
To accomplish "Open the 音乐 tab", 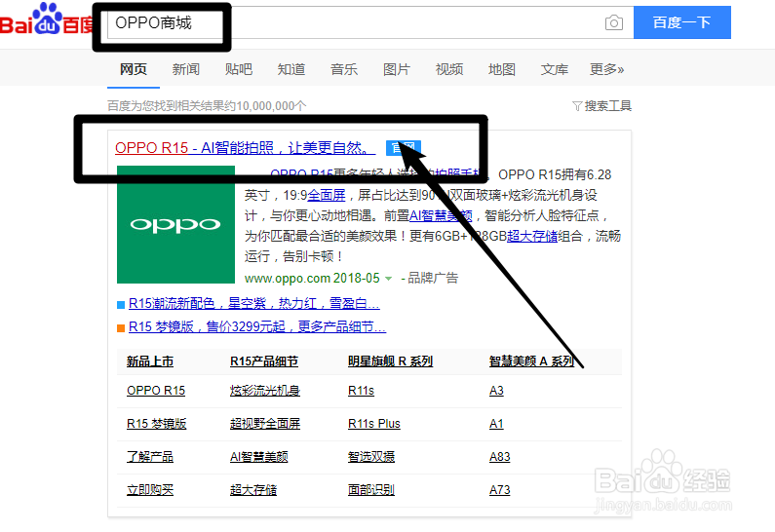I will click(344, 69).
